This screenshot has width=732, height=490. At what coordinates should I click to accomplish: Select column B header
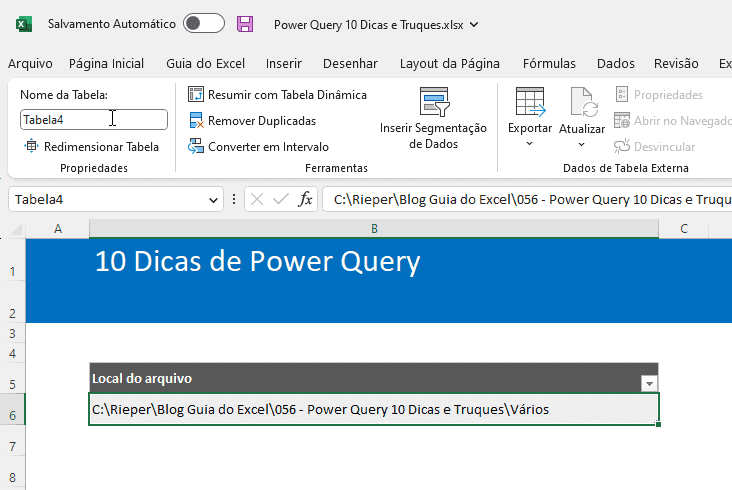[374, 229]
